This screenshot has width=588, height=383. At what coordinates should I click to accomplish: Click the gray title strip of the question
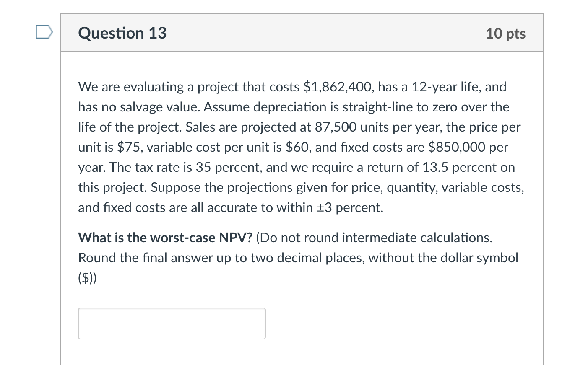point(301,33)
